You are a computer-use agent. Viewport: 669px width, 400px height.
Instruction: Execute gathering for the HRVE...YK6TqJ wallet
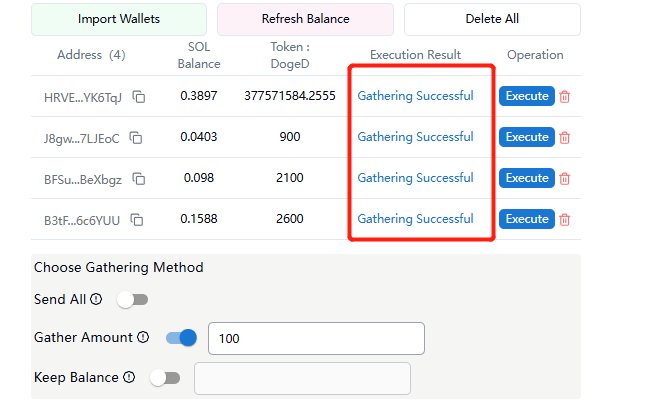click(x=526, y=96)
